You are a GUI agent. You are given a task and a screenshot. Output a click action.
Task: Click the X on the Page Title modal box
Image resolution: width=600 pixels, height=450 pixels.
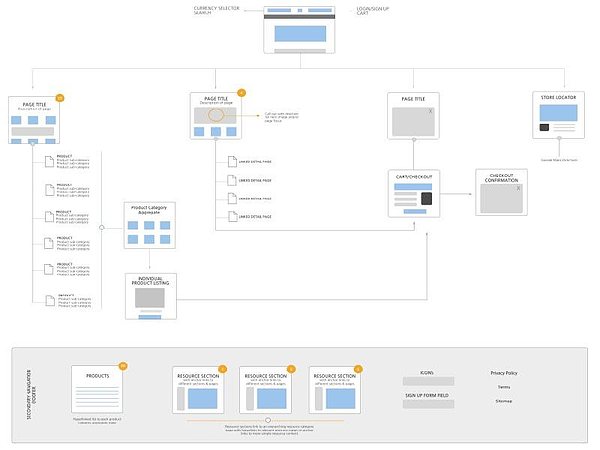(x=430, y=111)
